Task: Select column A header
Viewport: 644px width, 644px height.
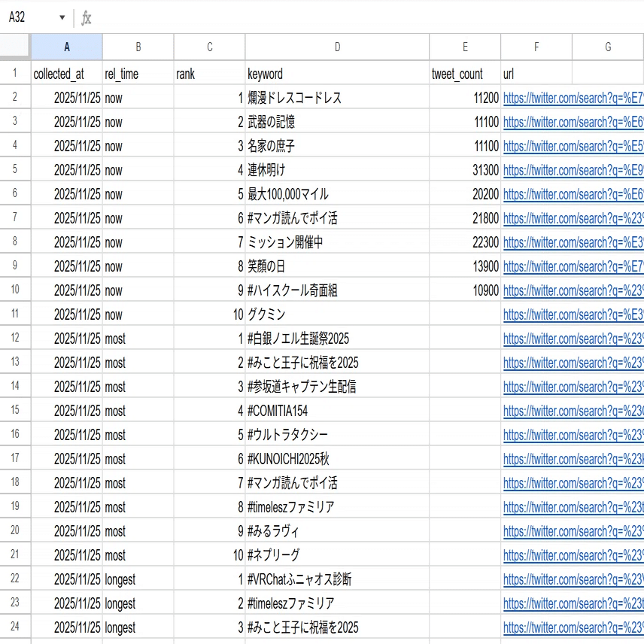Action: (66, 47)
